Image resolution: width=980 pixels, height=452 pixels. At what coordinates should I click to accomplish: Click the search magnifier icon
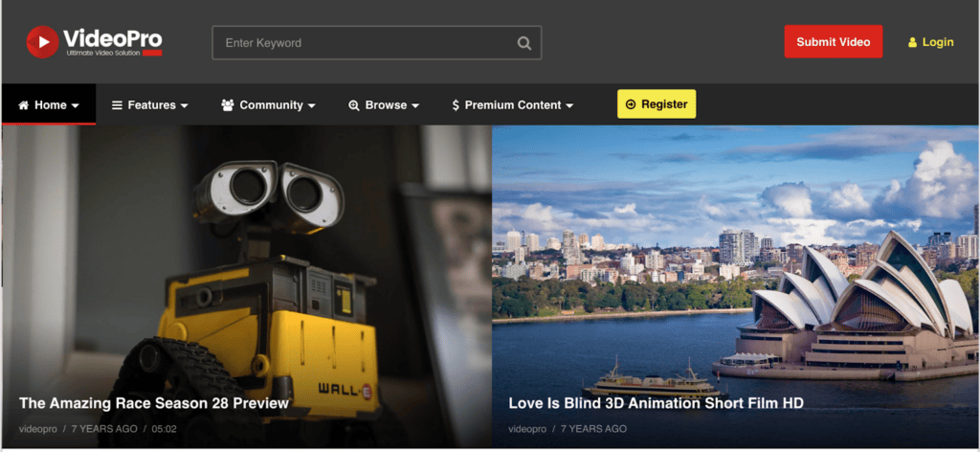point(524,43)
